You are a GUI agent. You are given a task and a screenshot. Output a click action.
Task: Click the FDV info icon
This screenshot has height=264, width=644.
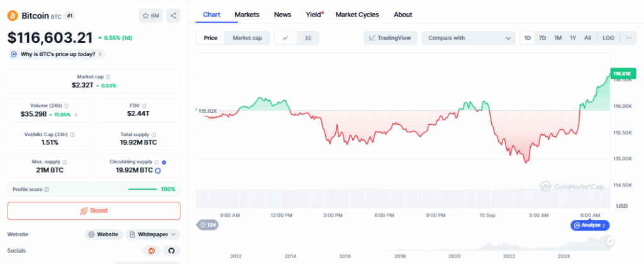(x=144, y=106)
